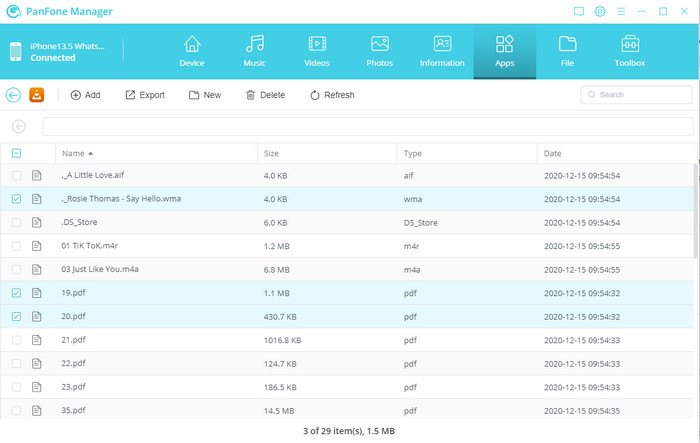This screenshot has height=443, width=700.
Task: Open the Music section
Action: (255, 51)
